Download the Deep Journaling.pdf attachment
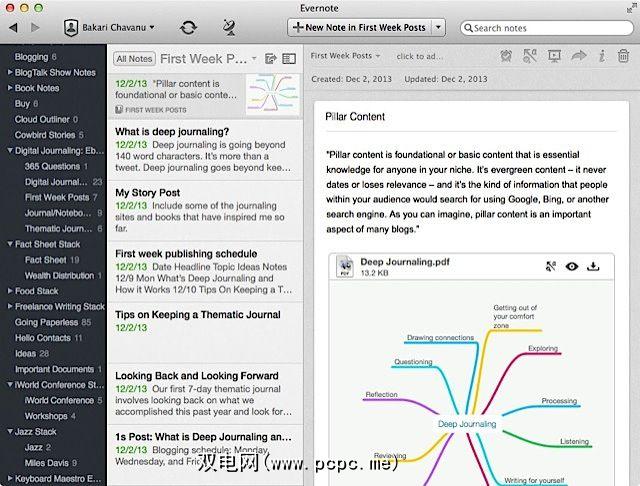Image resolution: width=640 pixels, height=486 pixels. [593, 266]
